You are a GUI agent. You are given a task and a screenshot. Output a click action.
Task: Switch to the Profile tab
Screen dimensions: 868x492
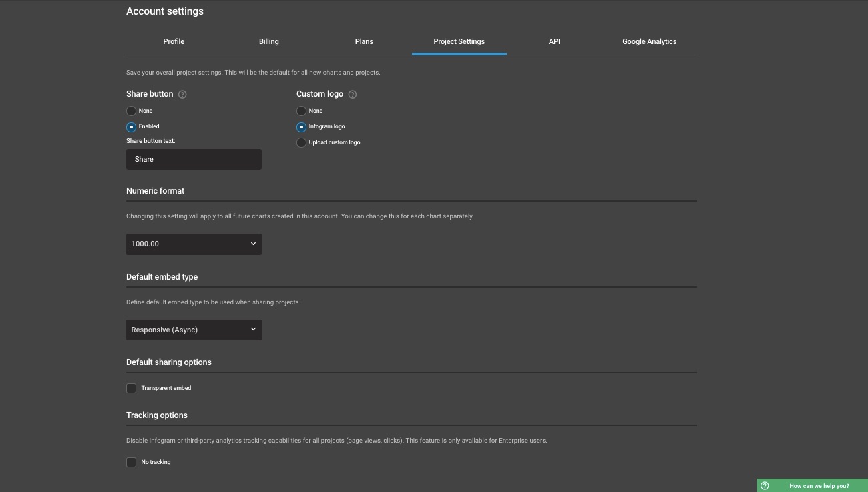coord(174,41)
